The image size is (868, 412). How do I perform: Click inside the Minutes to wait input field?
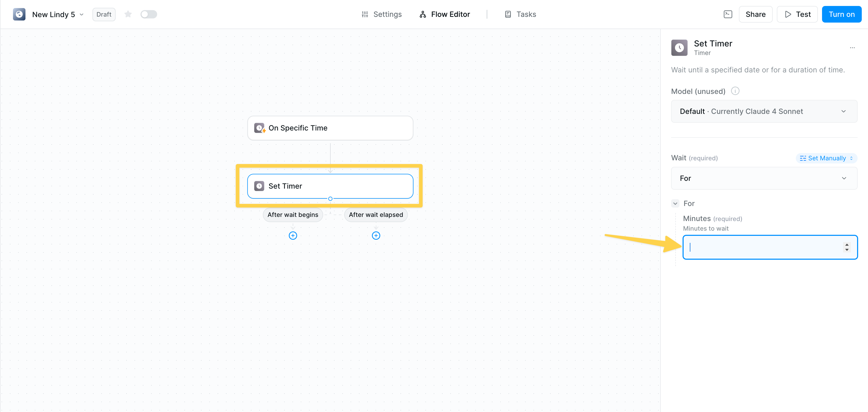(x=758, y=247)
